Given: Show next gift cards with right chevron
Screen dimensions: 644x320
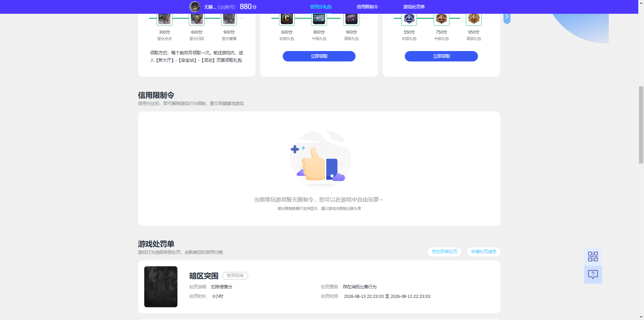Looking at the screenshot, I should (507, 17).
